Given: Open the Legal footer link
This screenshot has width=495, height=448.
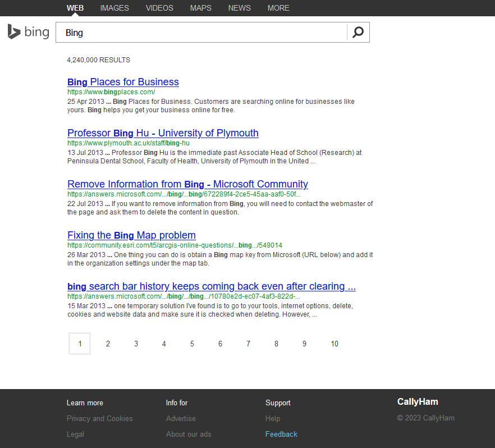Looking at the screenshot, I should [x=75, y=434].
